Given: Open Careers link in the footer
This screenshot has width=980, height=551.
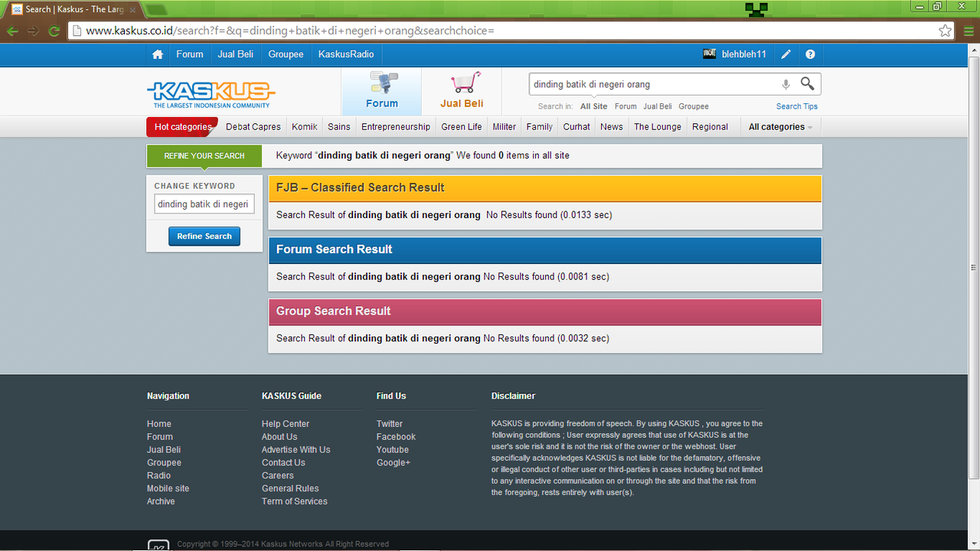Looking at the screenshot, I should 278,475.
